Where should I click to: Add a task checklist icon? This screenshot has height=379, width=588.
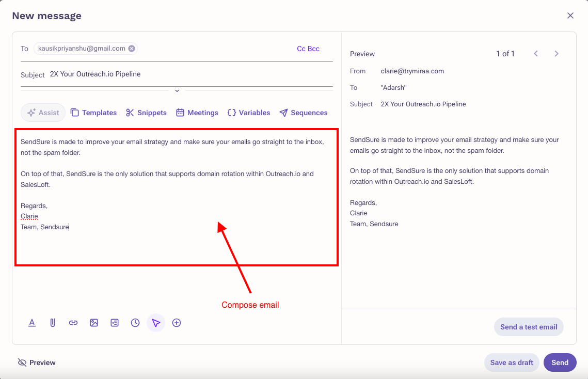(115, 323)
